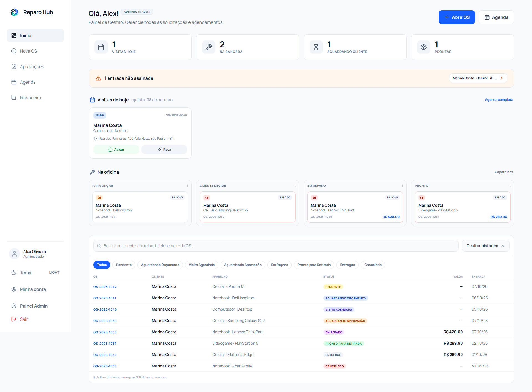Click the Reparo Hub logo icon
This screenshot has height=392, width=532.
point(14,12)
